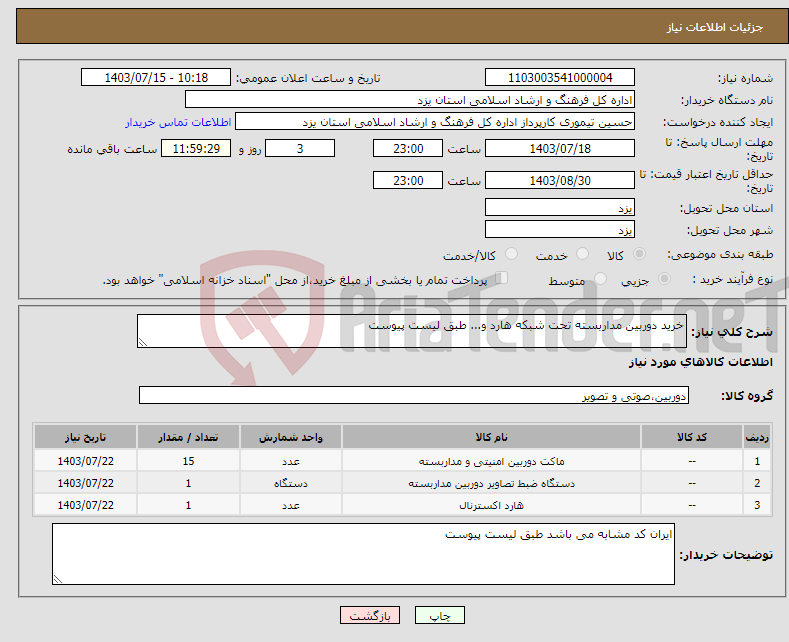Viewport: 789px width, 642px height.
Task: Click the response deadline time 23:00 field
Action: coord(408,148)
